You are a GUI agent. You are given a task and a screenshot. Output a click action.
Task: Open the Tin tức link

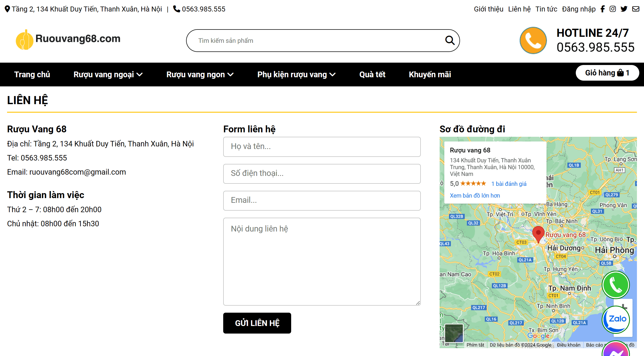point(546,9)
